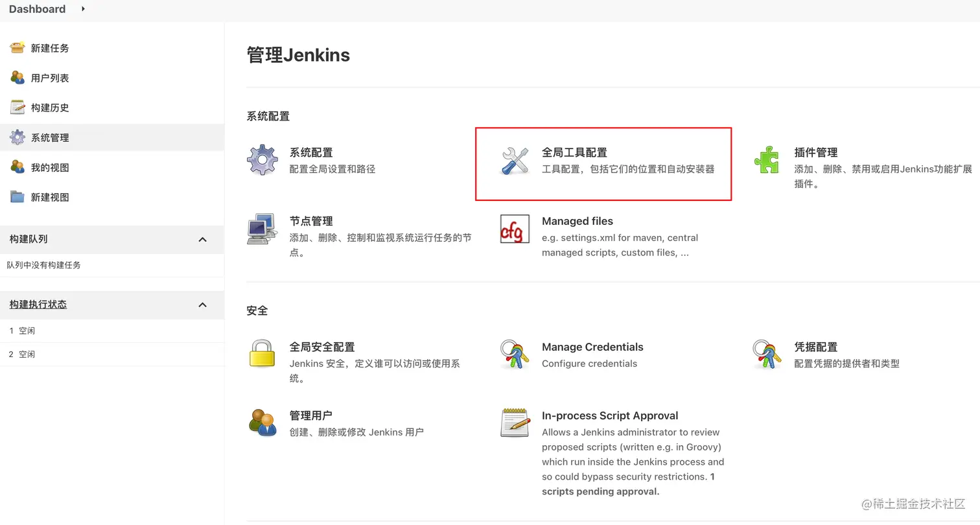Click the 全局工具配置 wrench and screwdriver icon

coord(515,160)
